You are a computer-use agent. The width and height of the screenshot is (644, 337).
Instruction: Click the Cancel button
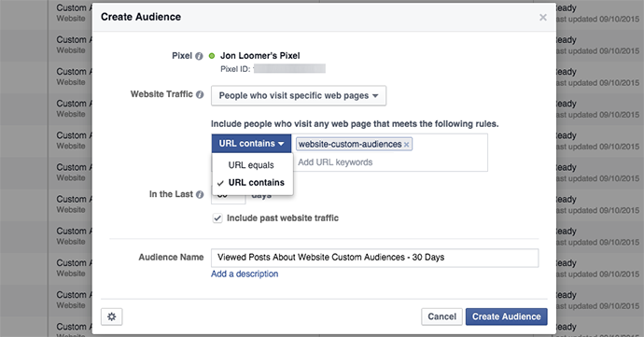pos(441,316)
